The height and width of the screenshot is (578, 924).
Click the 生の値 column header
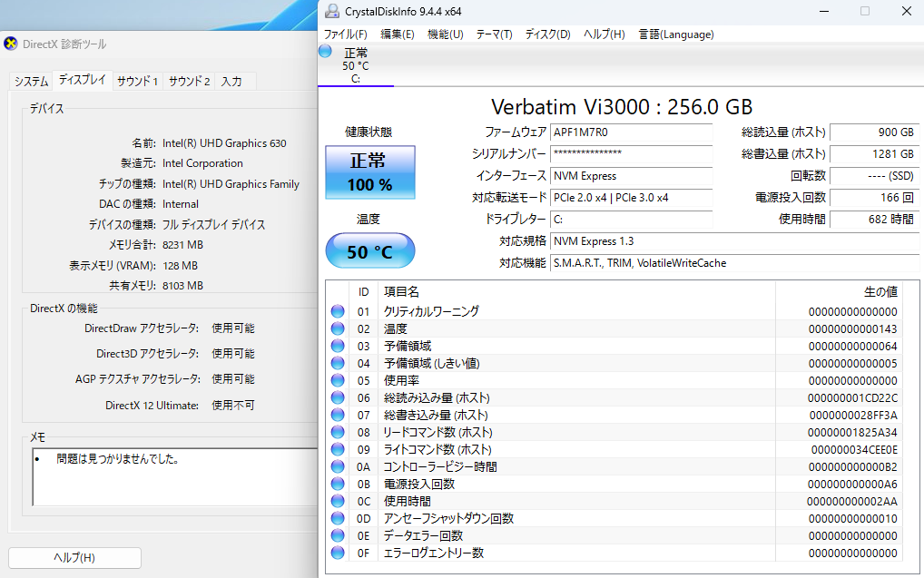880,291
